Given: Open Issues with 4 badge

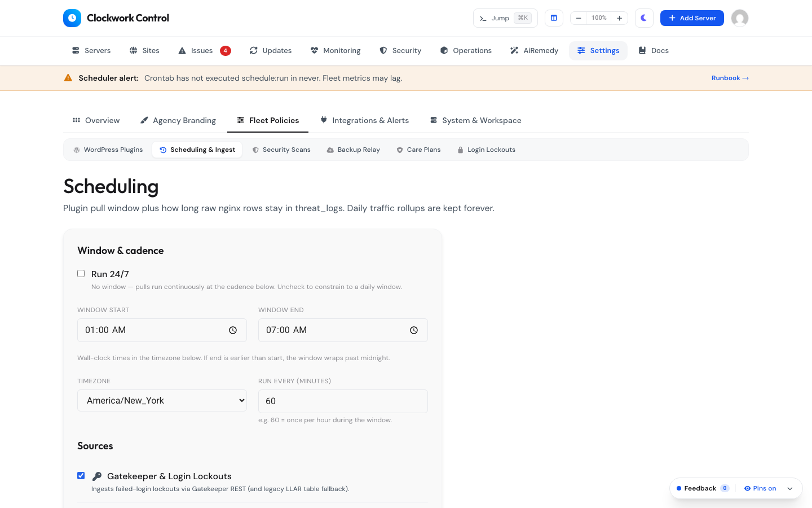Looking at the screenshot, I should tap(204, 51).
